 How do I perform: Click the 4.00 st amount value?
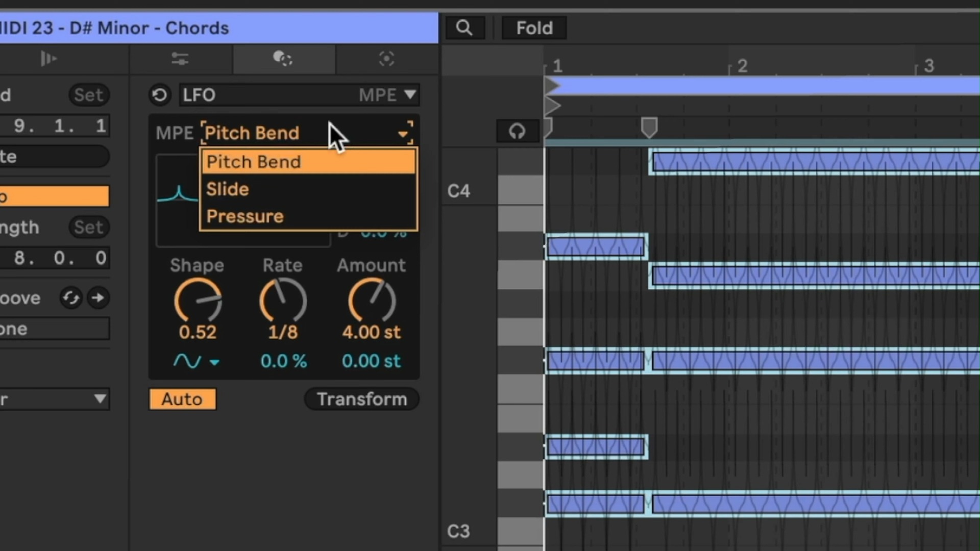371,333
